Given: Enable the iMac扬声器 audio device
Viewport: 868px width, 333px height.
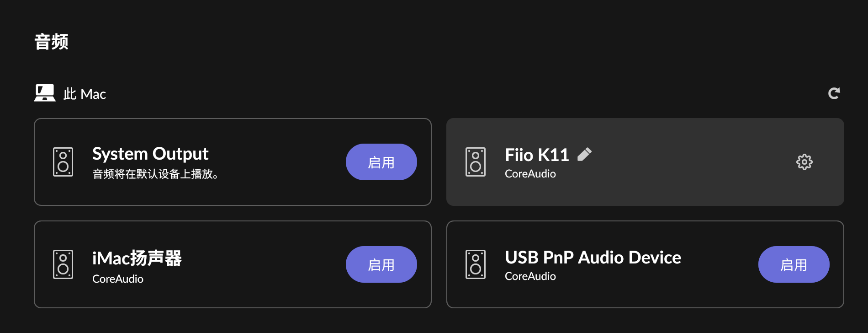Looking at the screenshot, I should pyautogui.click(x=381, y=264).
